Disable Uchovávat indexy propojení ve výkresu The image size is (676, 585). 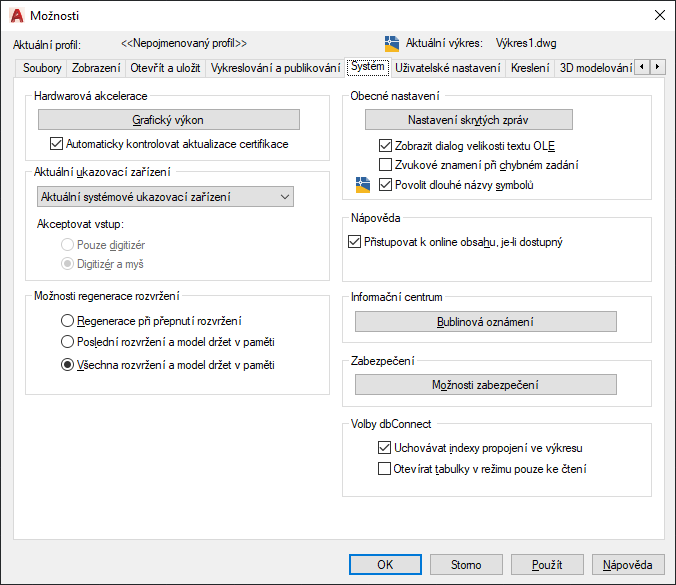click(385, 449)
